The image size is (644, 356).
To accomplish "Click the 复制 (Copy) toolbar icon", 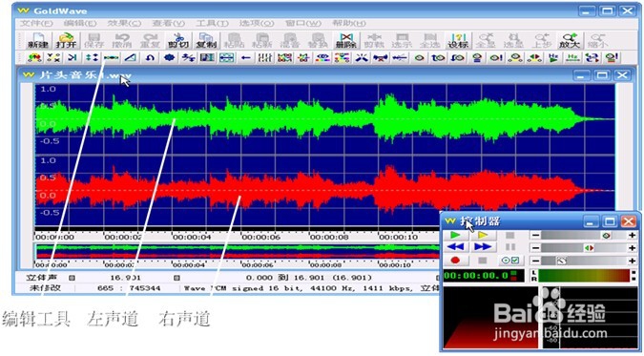I will point(206,40).
